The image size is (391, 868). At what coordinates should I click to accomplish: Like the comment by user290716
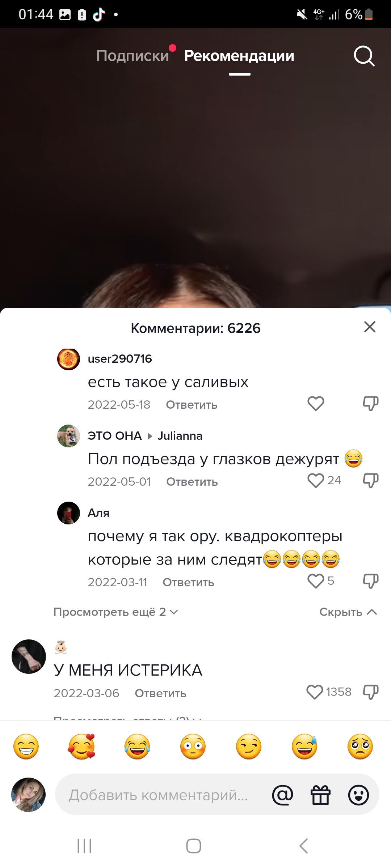pos(316,404)
